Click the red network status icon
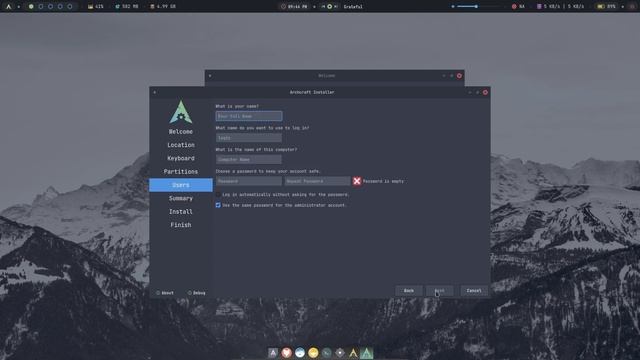Screen dimensions: 640x360 point(514,7)
